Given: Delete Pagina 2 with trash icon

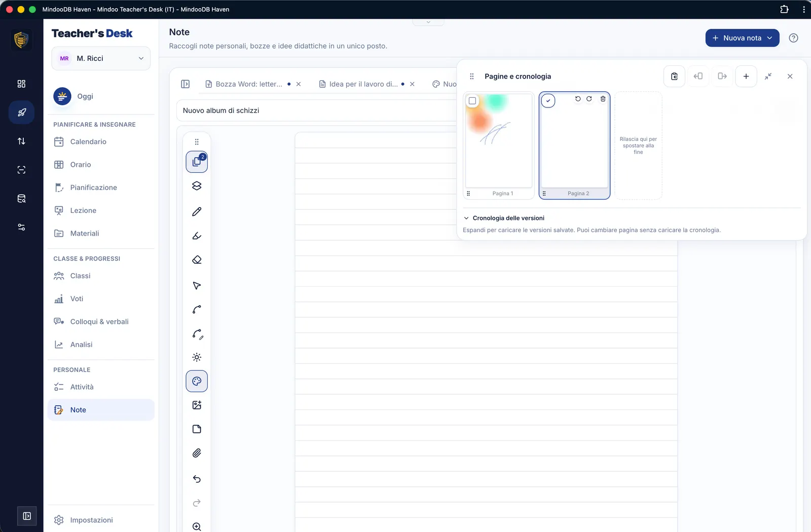Looking at the screenshot, I should 603,99.
